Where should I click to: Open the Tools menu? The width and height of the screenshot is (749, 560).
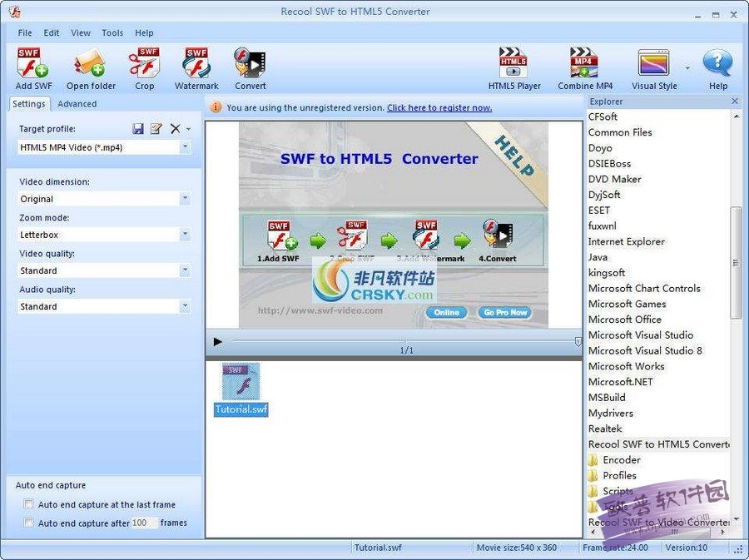(112, 33)
